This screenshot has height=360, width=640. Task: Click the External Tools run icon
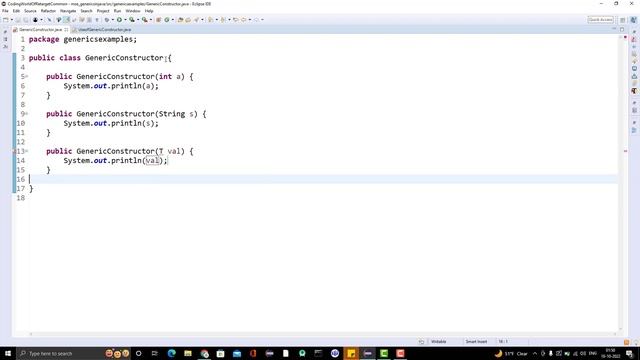[x=144, y=20]
